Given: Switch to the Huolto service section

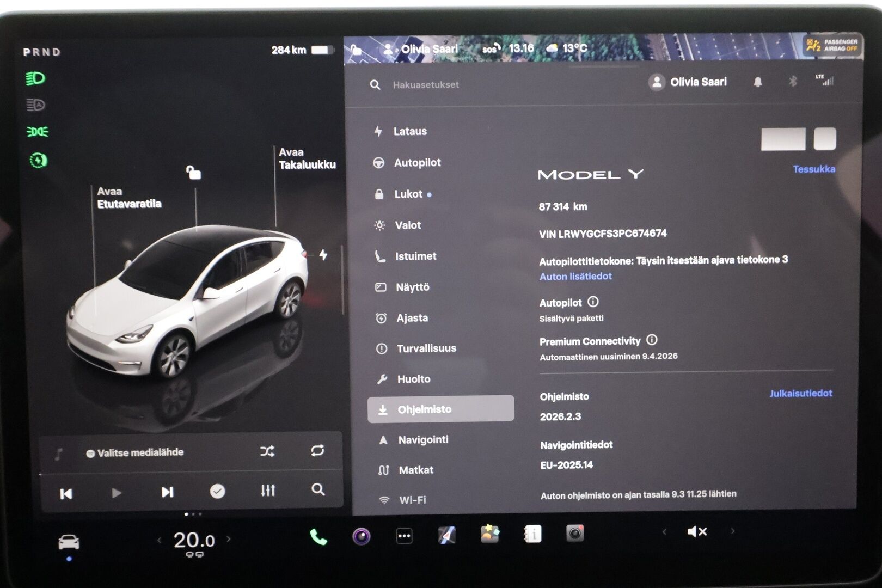Looking at the screenshot, I should 415,378.
